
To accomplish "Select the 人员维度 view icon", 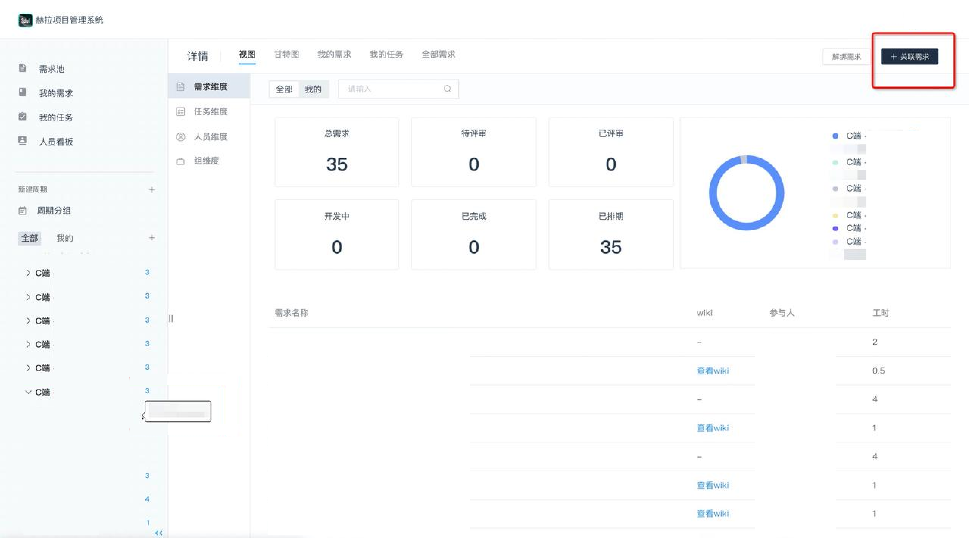I will point(181,136).
